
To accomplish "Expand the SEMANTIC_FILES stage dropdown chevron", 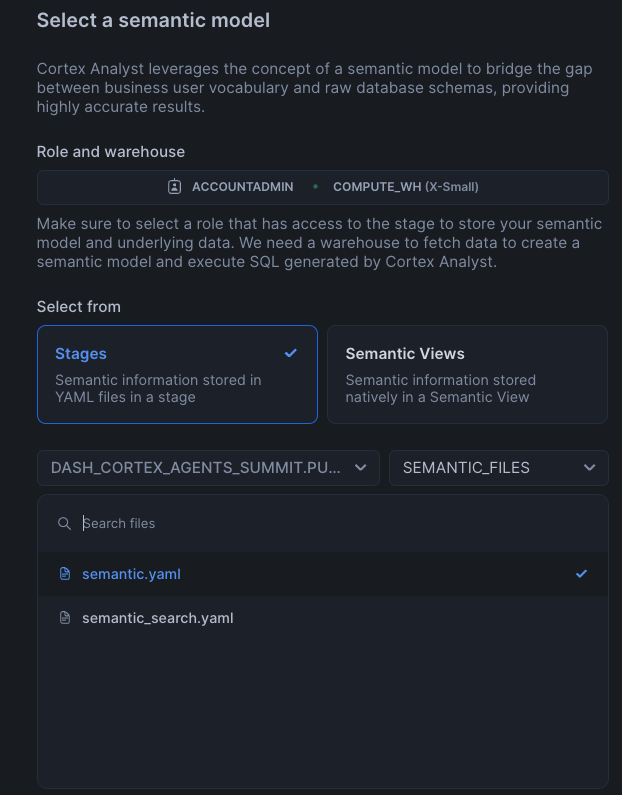I will [590, 467].
